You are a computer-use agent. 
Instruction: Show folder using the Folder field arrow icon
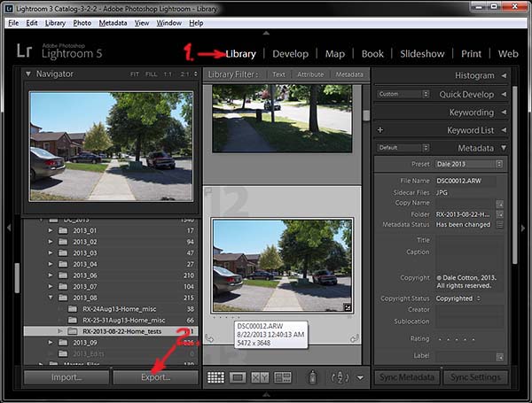click(x=499, y=214)
